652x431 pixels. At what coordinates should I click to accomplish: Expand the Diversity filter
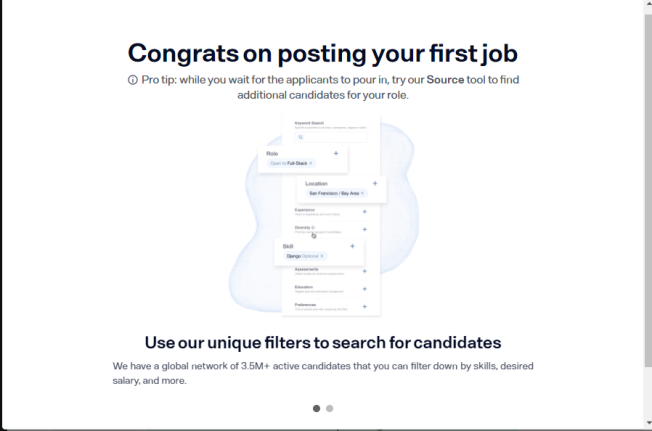click(364, 229)
